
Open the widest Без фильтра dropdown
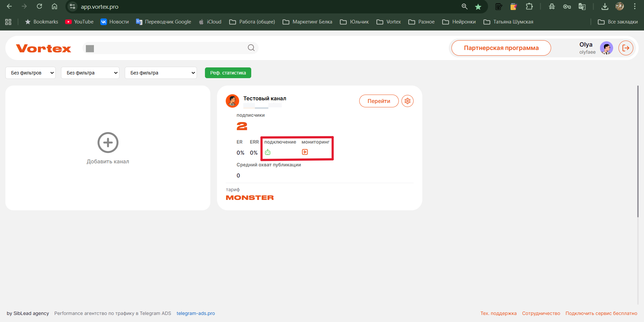click(x=161, y=73)
